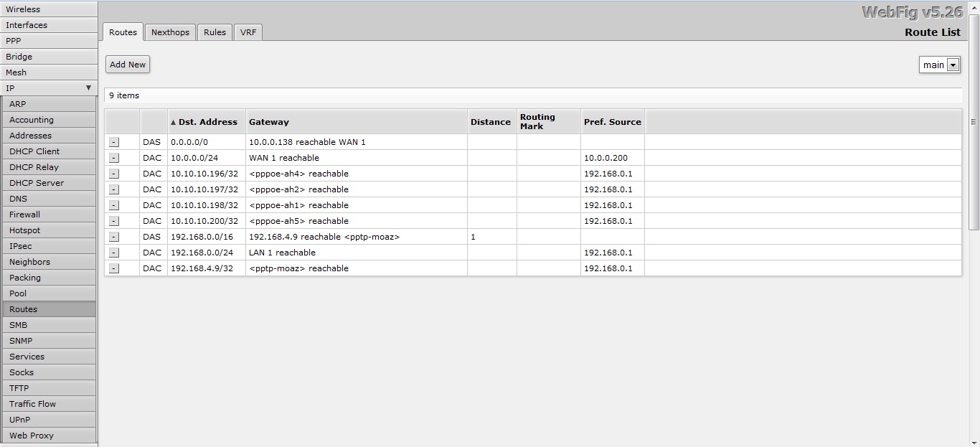The width and height of the screenshot is (980, 447).
Task: Open Wireless in the sidebar
Action: [48, 9]
